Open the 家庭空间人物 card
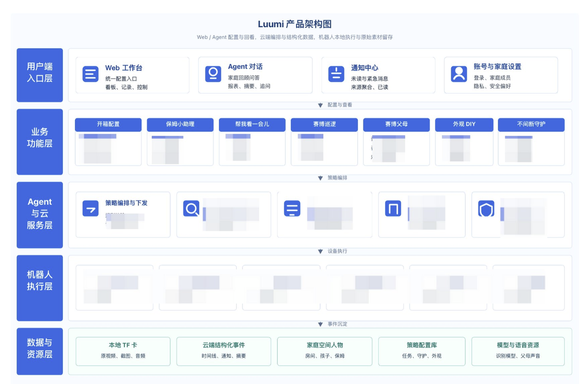 [x=325, y=351]
